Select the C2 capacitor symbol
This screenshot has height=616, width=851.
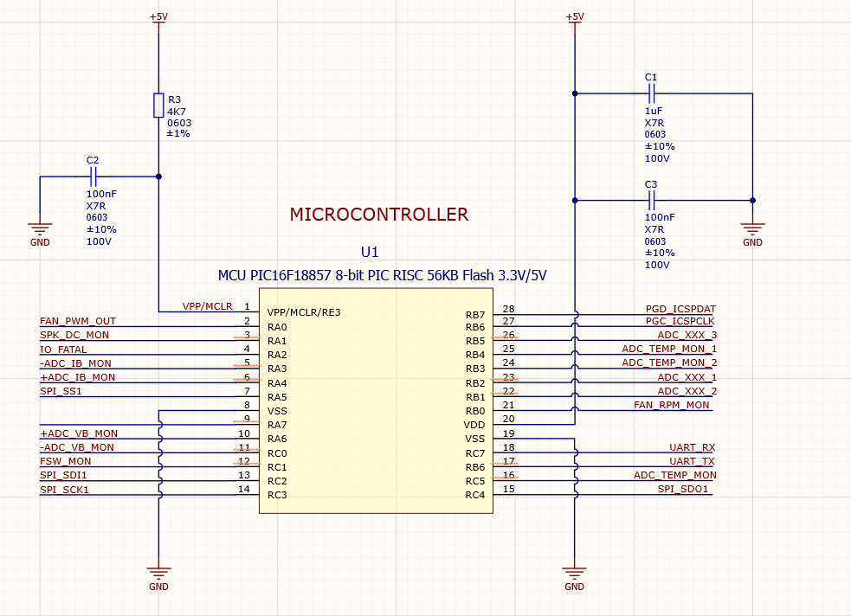[93, 176]
